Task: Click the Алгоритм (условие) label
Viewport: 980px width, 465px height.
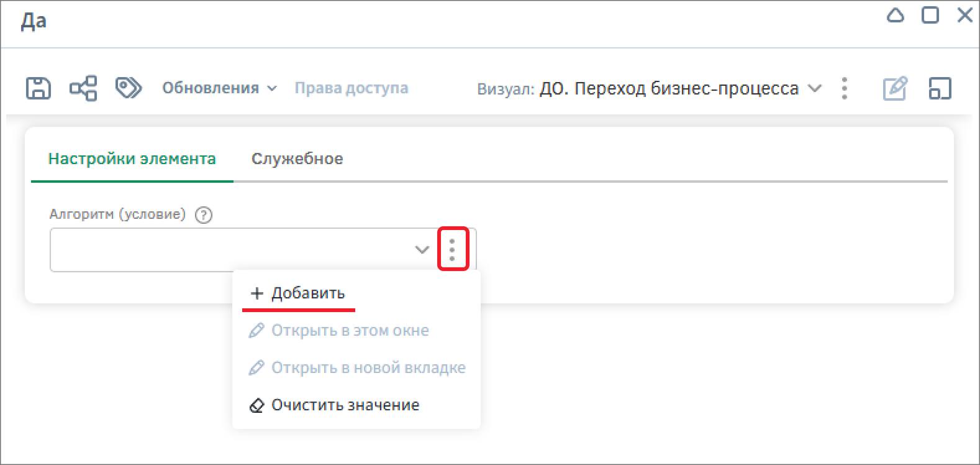Action: tap(117, 214)
